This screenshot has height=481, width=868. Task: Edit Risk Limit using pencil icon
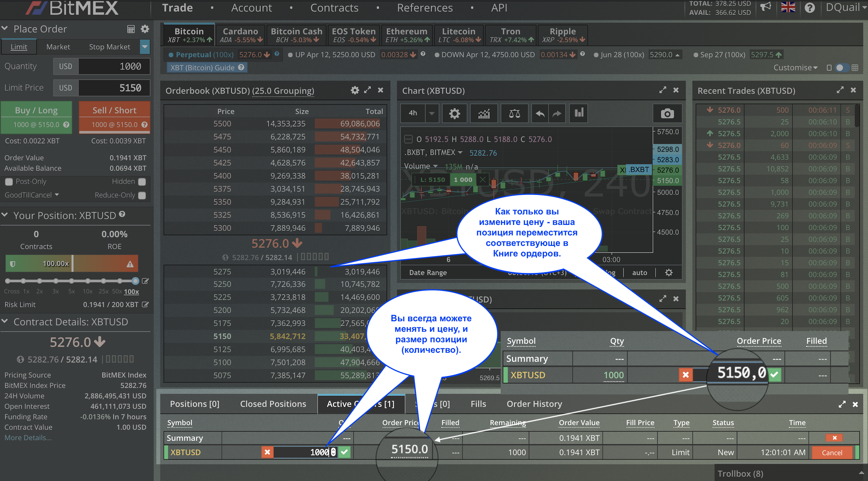[x=145, y=304]
